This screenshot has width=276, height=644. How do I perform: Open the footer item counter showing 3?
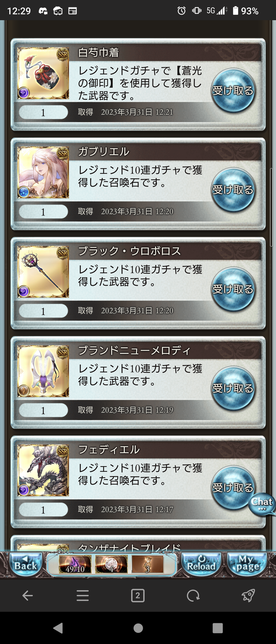pos(148,564)
